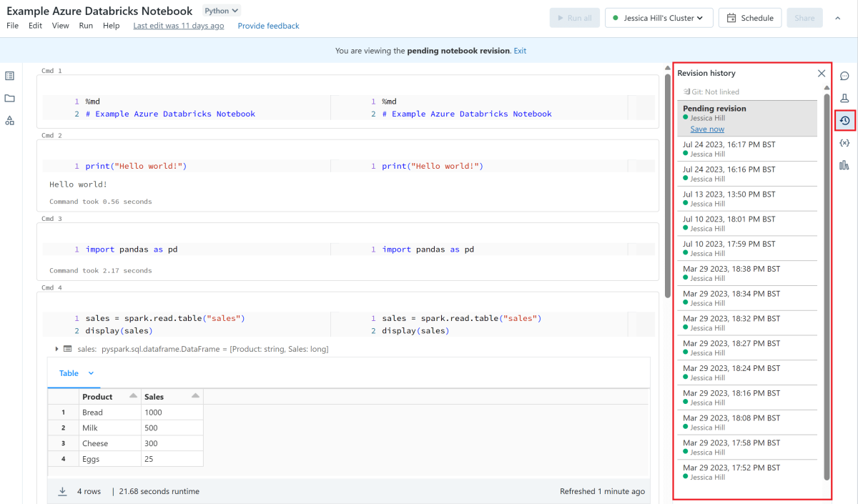Image resolution: width=858 pixels, height=504 pixels.
Task: Open the Table view options chevron
Action: 91,373
